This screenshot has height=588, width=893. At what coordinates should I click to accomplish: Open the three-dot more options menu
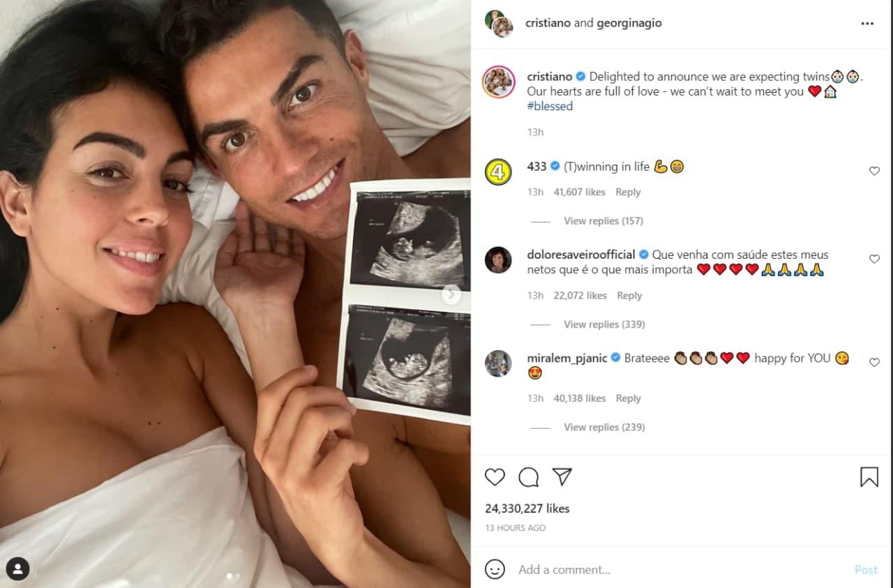click(x=867, y=23)
